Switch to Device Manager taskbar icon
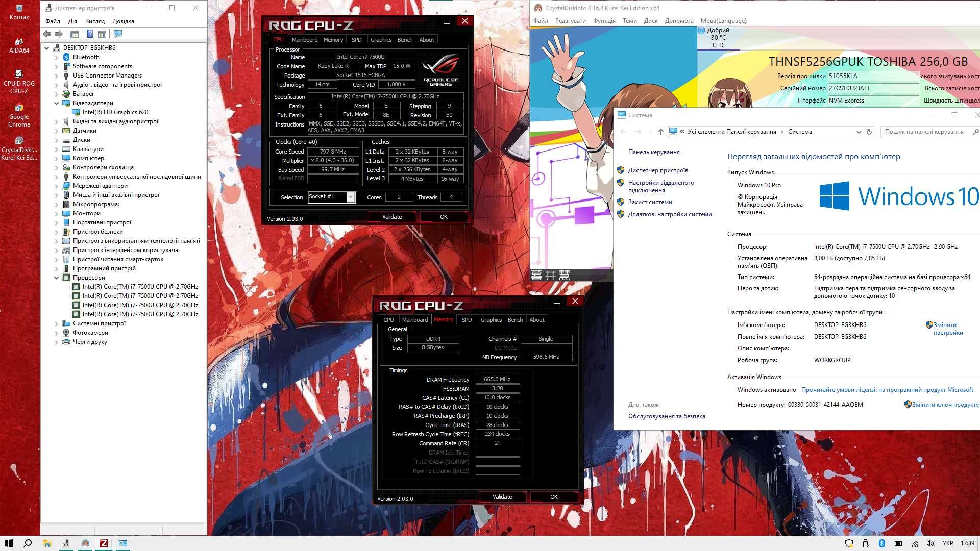Viewport: 980px width, 551px height. pyautogui.click(x=66, y=543)
